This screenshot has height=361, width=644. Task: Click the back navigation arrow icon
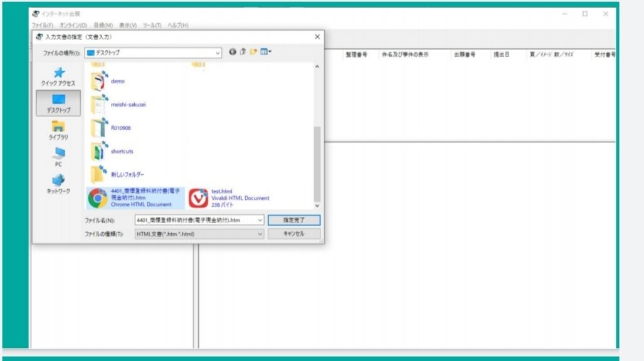233,53
